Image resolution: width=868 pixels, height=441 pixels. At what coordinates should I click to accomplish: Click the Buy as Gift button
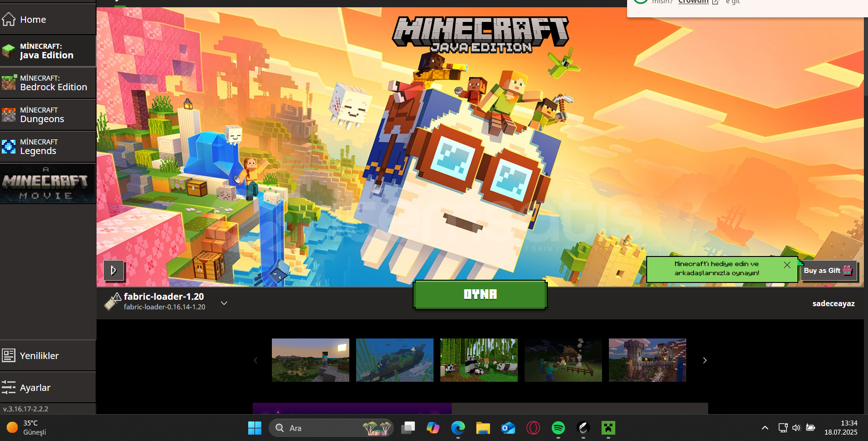[829, 271]
